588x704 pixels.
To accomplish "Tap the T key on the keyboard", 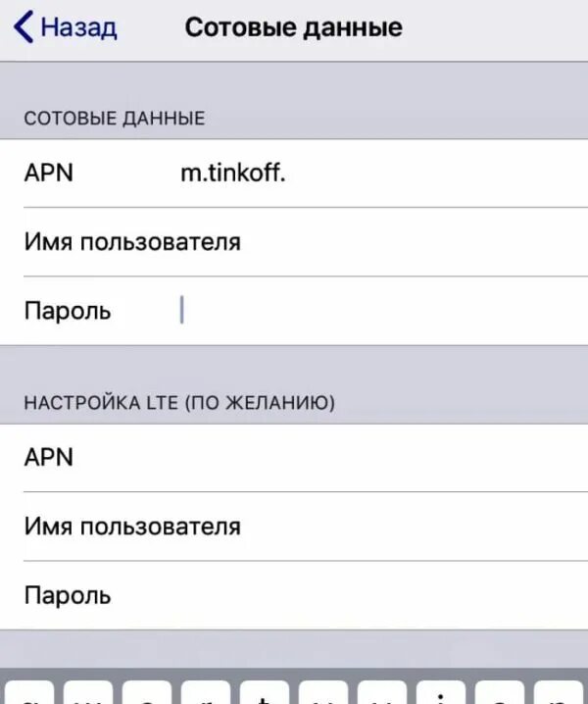I will point(265,692).
